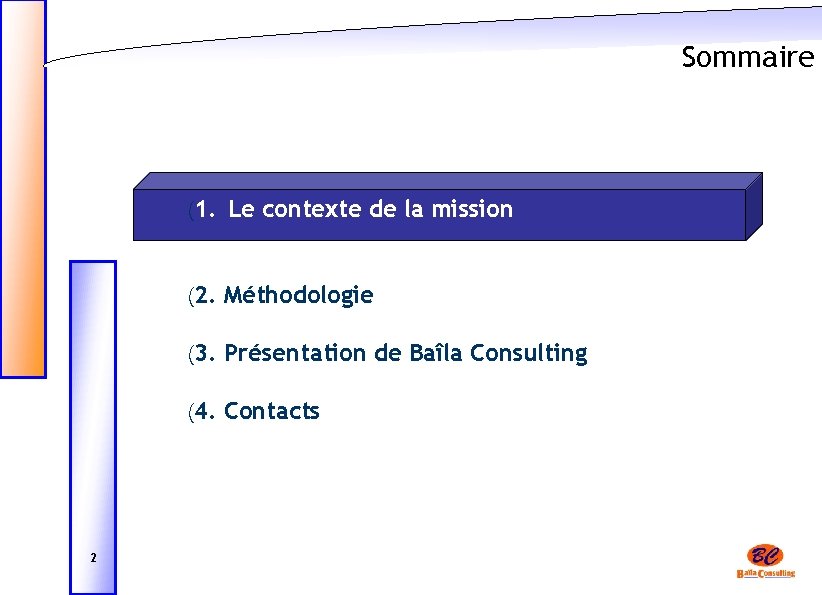Go to the Méthodologie section
Viewport: 822px width, 595px height.
[298, 296]
